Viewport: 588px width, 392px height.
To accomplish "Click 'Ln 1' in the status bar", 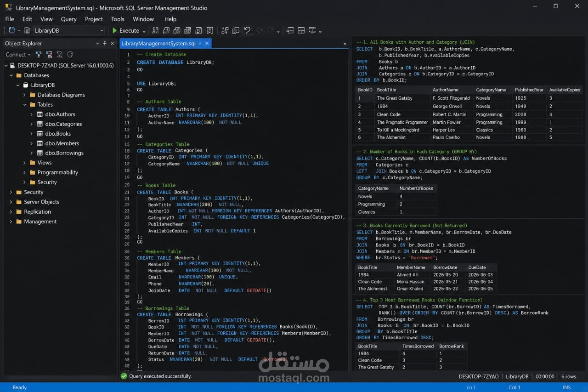I will click(471, 387).
